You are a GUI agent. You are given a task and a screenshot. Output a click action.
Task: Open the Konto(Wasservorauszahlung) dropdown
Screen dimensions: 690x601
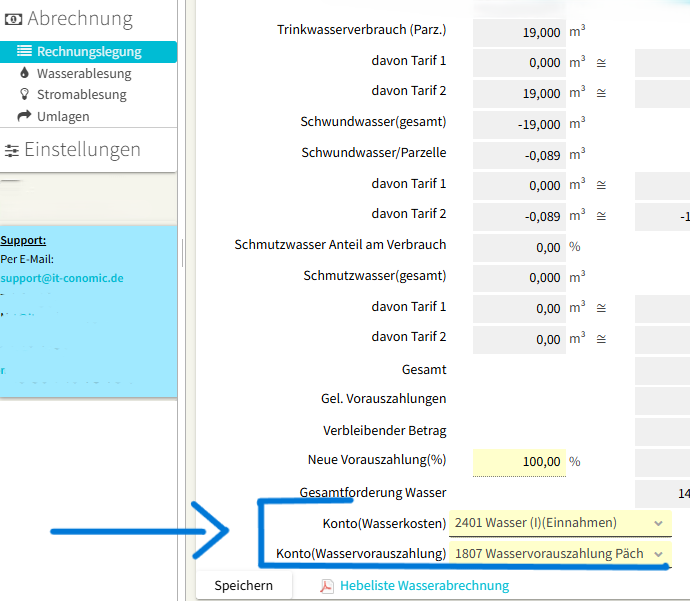[559, 553]
